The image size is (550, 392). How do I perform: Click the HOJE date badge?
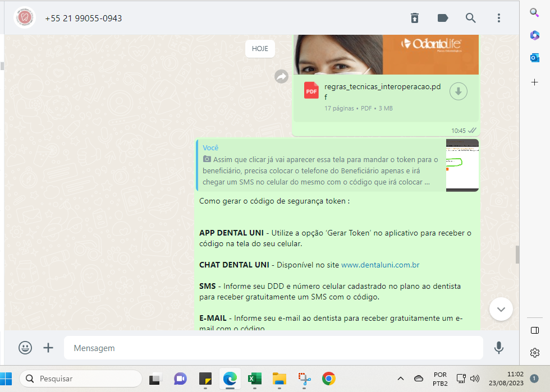pyautogui.click(x=260, y=49)
